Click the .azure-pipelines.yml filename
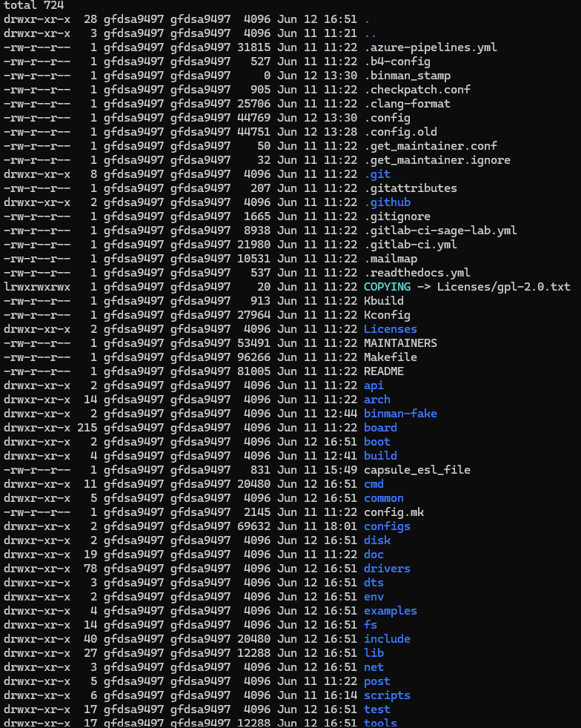 click(x=431, y=47)
